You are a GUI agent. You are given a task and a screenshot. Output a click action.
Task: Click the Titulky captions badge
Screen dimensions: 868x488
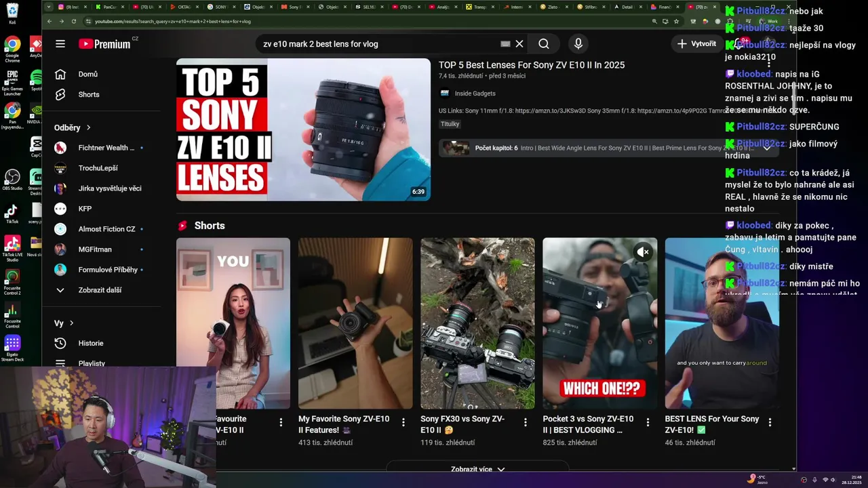[x=450, y=124]
